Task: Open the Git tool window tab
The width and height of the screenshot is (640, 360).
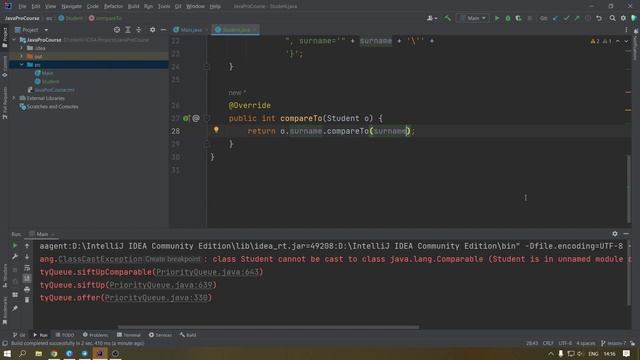Action: click(x=19, y=335)
